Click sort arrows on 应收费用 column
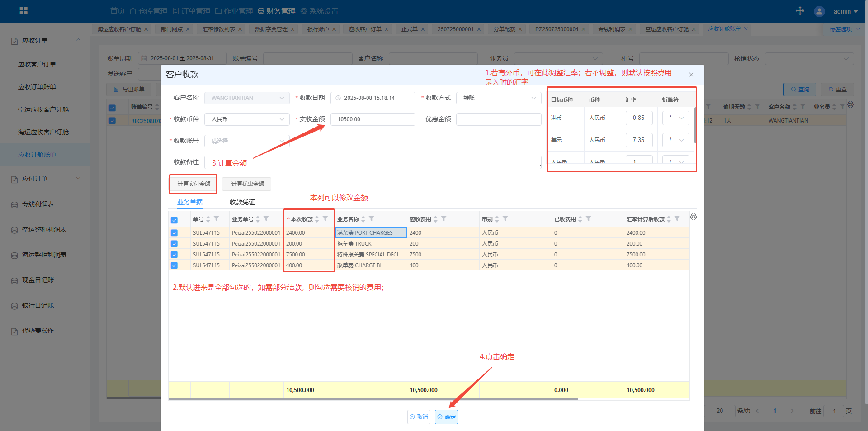 click(436, 219)
